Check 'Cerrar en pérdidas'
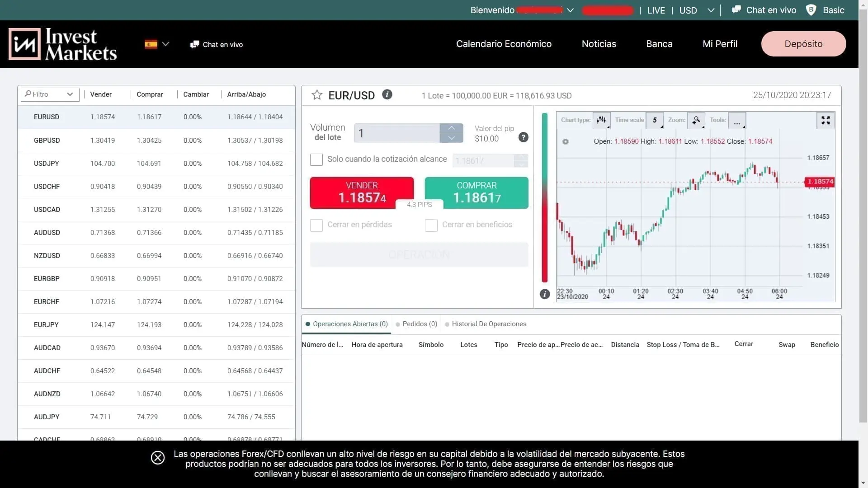The image size is (868, 488). coord(316,225)
